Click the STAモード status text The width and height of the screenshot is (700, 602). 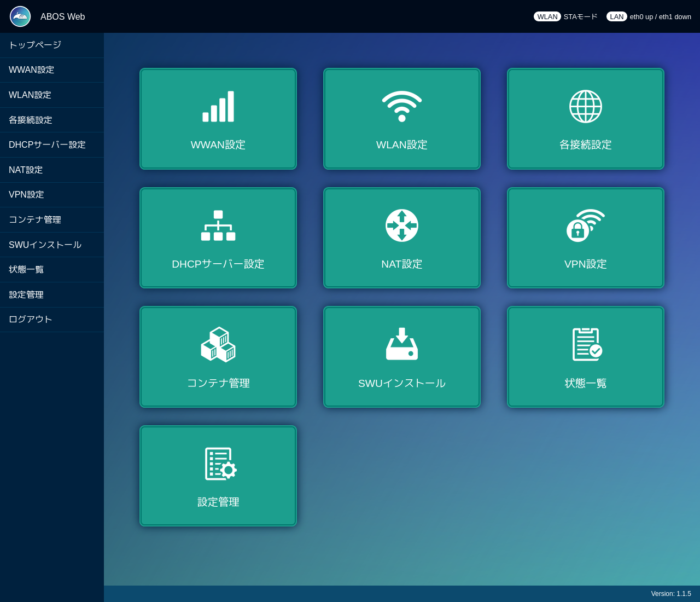coord(581,17)
